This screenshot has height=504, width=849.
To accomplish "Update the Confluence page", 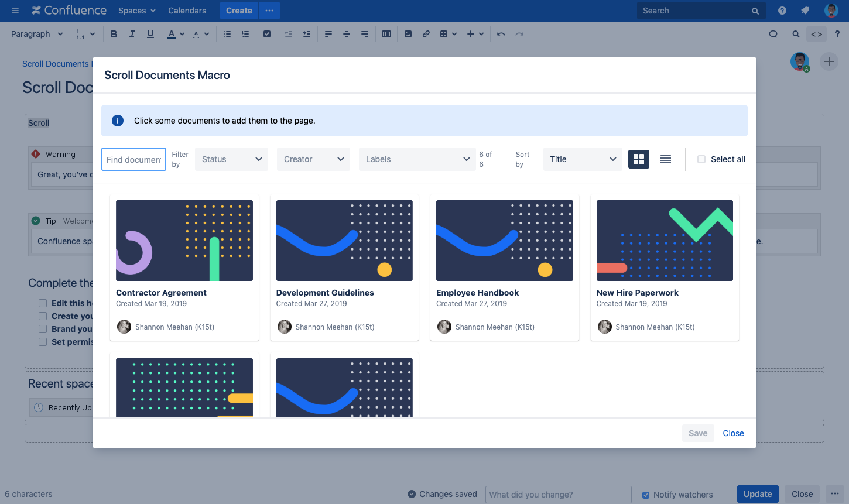I will 757,493.
